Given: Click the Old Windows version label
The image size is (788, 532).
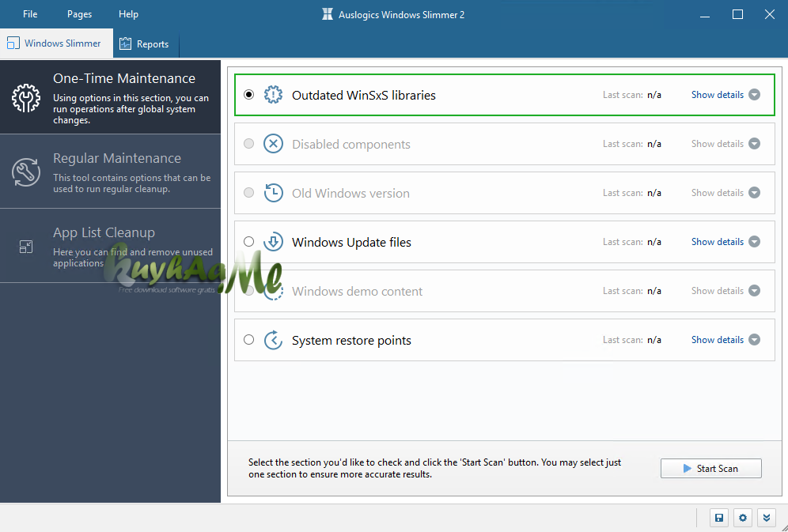Looking at the screenshot, I should pos(350,193).
